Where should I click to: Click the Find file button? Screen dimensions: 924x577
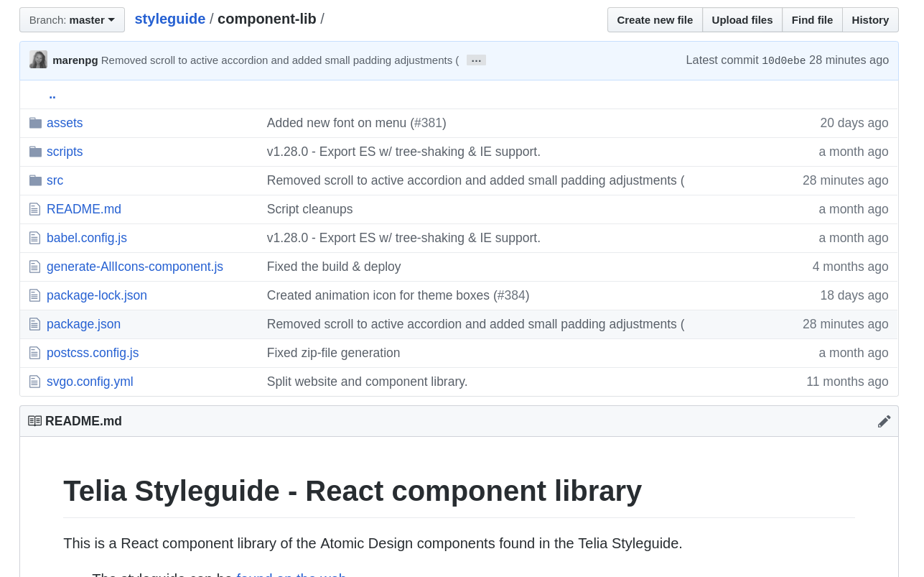coord(812,20)
